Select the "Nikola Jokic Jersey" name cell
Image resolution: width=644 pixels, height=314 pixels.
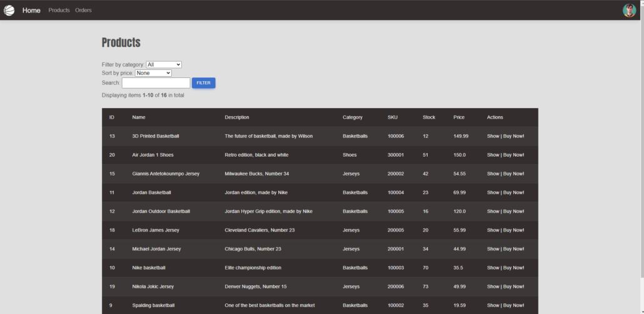(x=153, y=287)
